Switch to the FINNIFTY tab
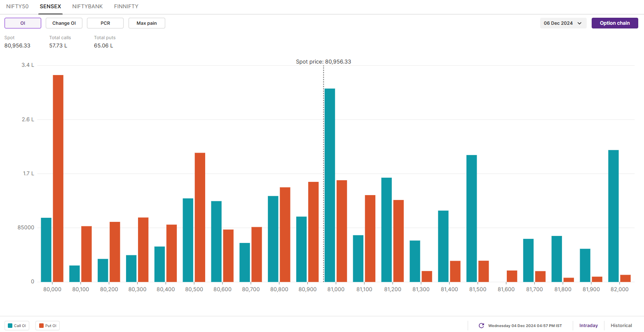 pos(126,7)
